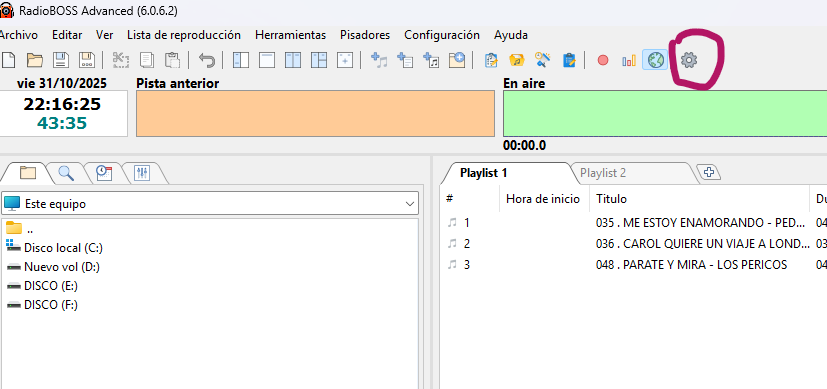Select the top panel layout icon
827x389 pixels.
[267, 60]
